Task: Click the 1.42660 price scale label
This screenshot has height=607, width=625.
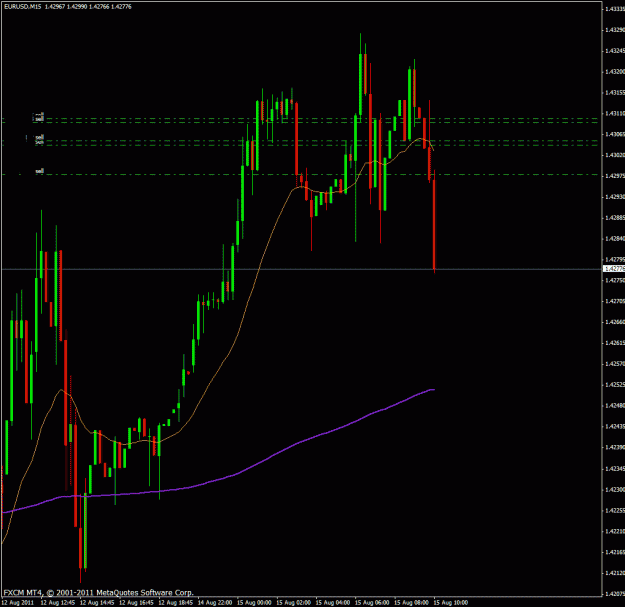Action: [x=615, y=322]
